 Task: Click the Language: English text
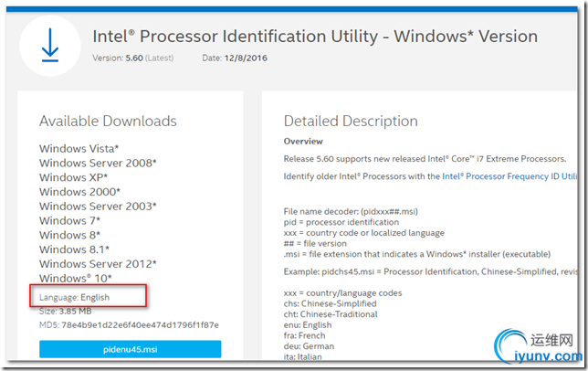point(74,298)
